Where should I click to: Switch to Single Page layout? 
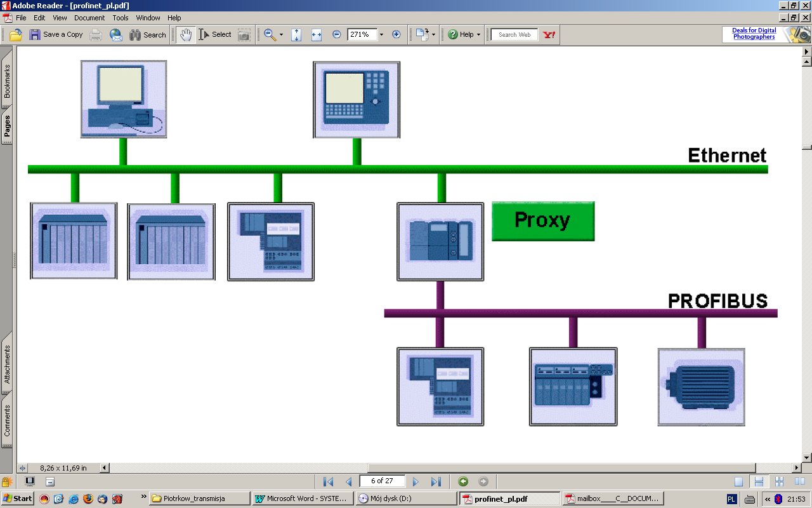coord(738,481)
